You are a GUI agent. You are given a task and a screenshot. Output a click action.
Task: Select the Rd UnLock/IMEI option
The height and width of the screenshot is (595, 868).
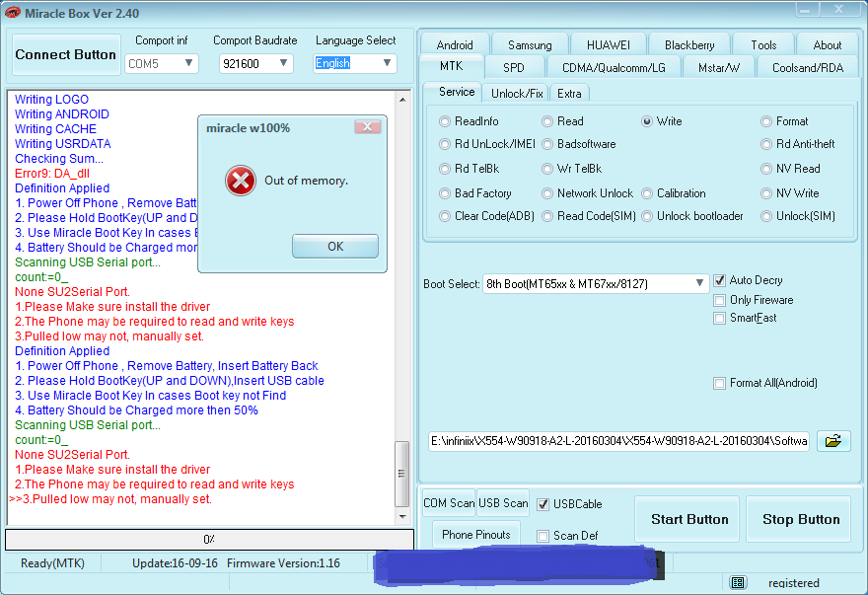coord(445,144)
